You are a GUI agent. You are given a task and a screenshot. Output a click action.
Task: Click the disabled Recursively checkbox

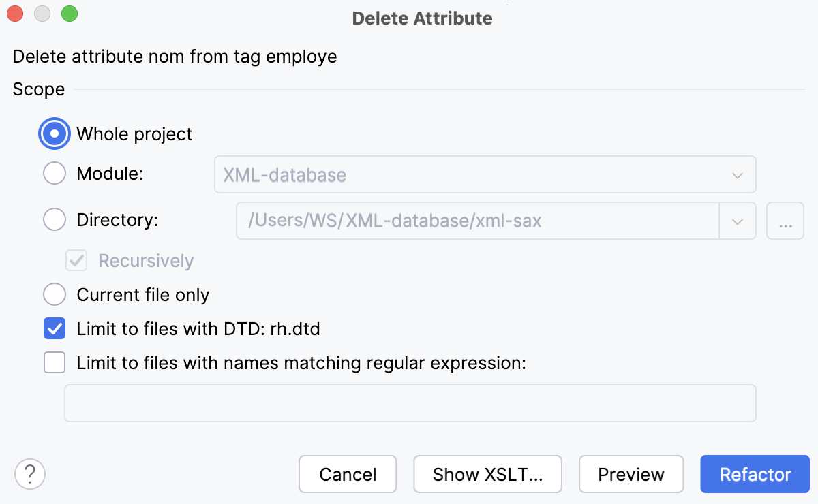tap(76, 260)
